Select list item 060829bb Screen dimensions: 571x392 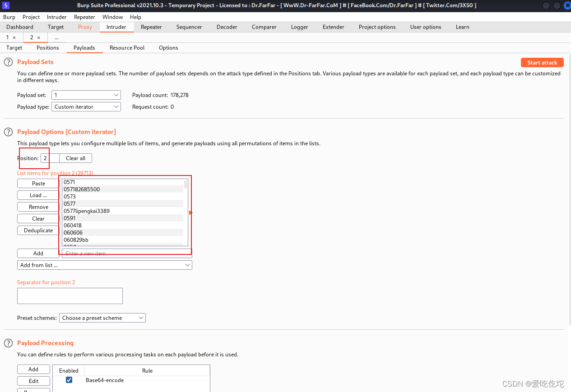point(123,240)
